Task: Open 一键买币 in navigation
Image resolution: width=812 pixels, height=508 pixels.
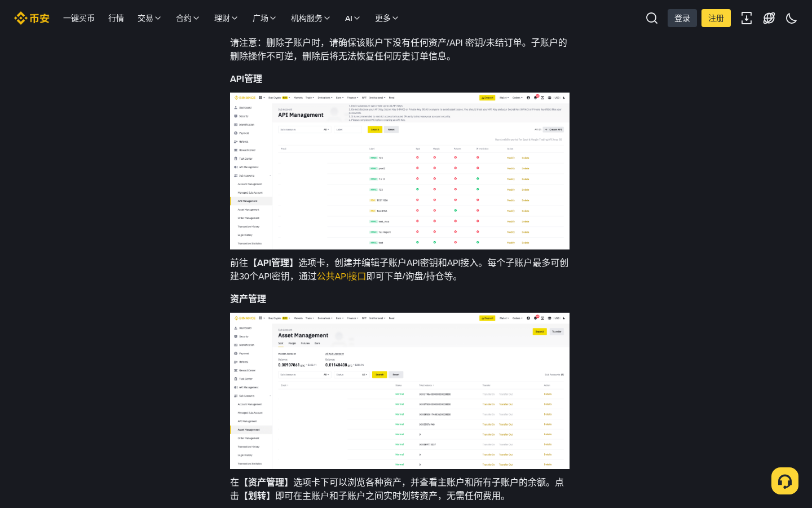Action: (79, 18)
